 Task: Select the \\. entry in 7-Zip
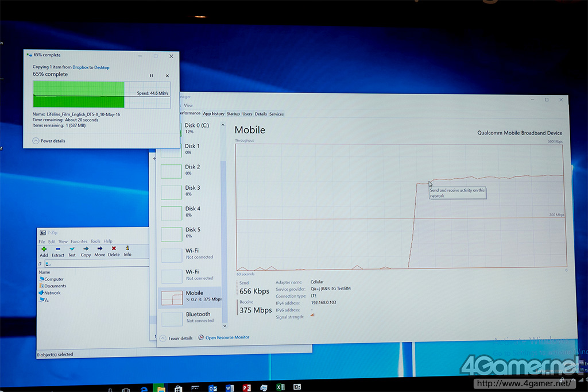pos(44,299)
